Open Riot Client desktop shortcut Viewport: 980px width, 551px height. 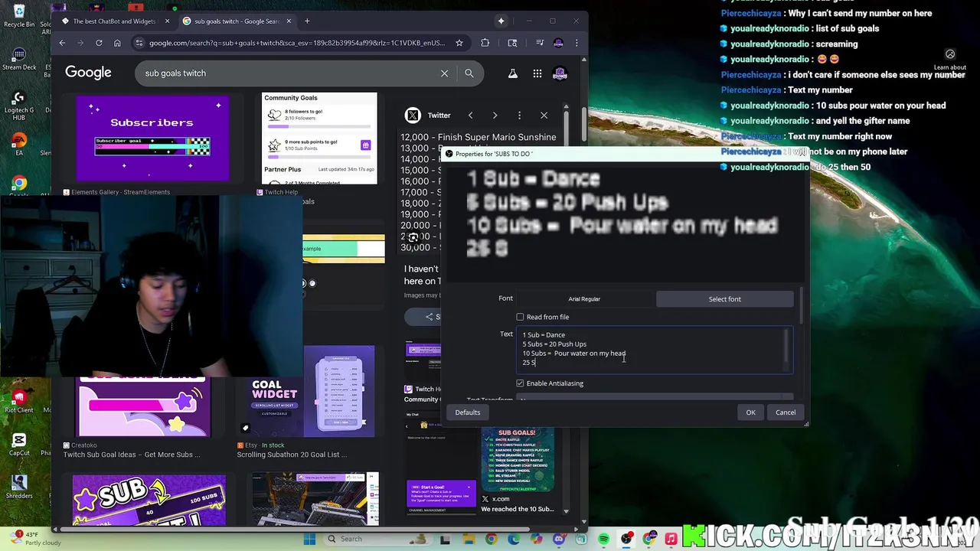point(19,401)
